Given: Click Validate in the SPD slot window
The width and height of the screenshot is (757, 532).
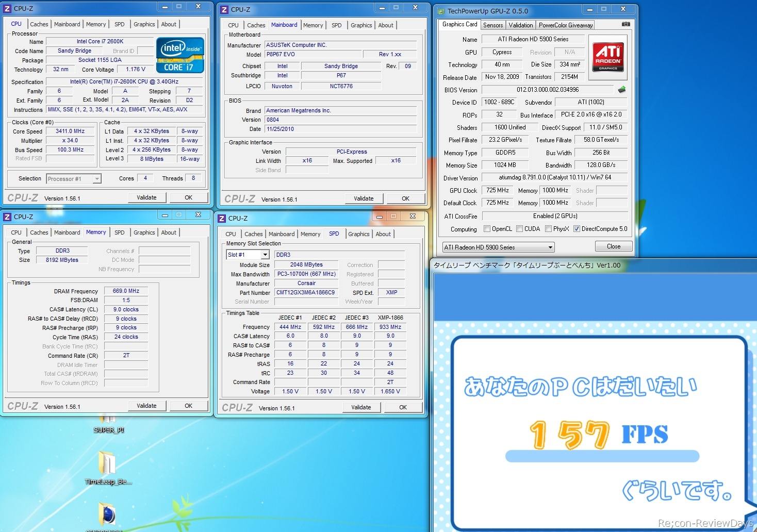Looking at the screenshot, I should coord(361,407).
